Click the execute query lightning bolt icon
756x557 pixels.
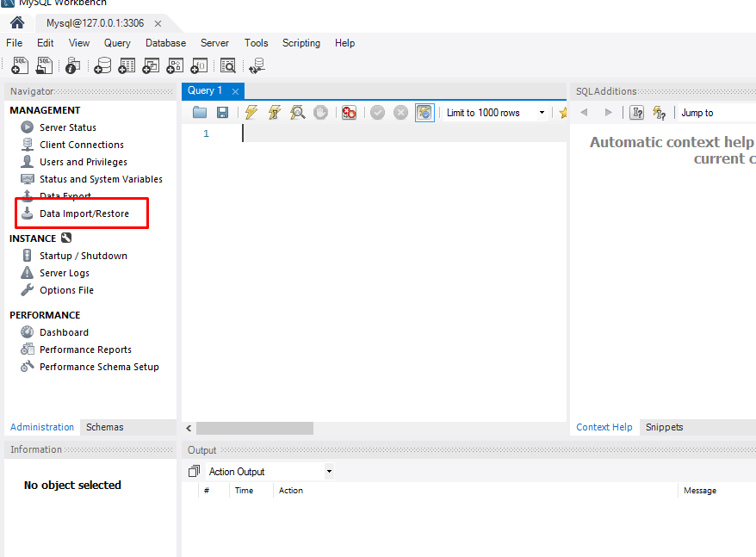(251, 113)
